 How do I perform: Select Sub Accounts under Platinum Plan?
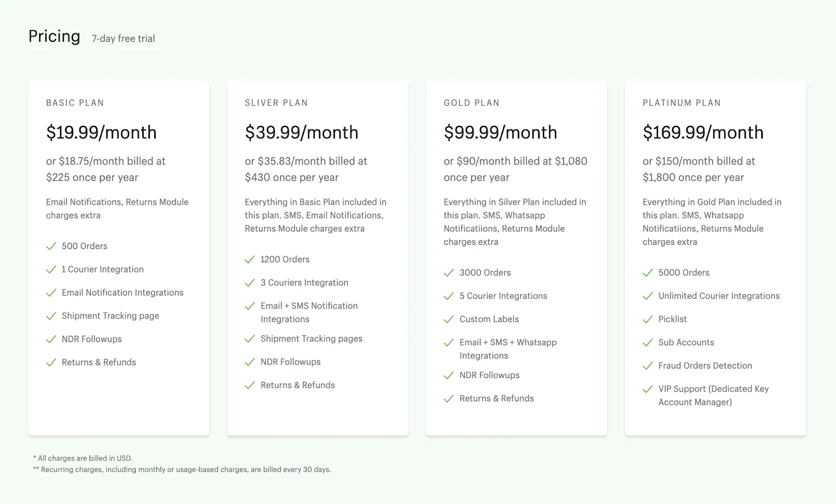686,342
